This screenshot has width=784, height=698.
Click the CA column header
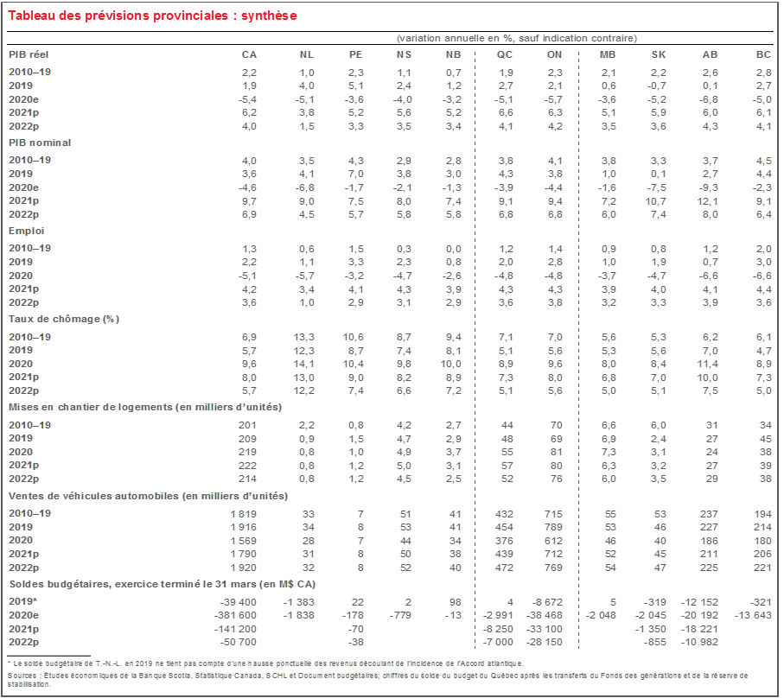click(x=249, y=55)
